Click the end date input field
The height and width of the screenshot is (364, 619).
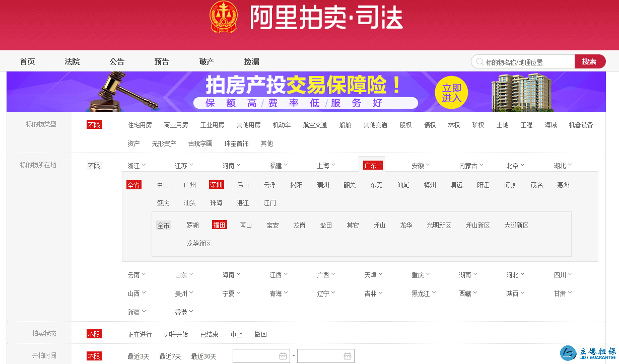tap(326, 356)
